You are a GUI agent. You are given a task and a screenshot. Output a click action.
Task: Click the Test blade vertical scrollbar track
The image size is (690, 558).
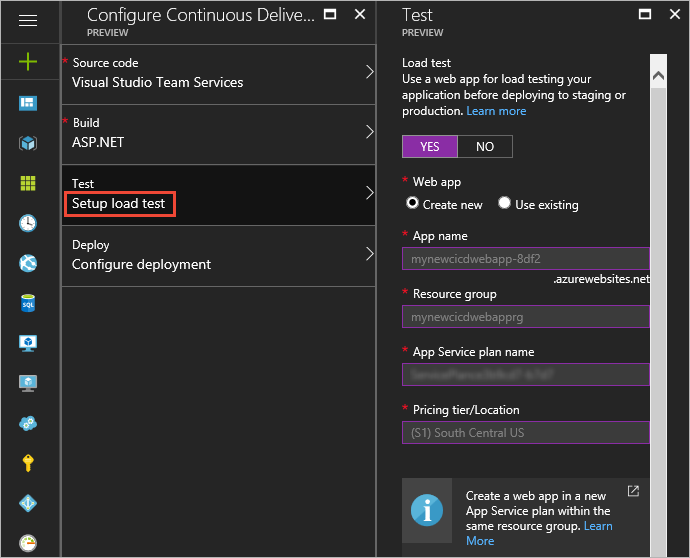pos(658,321)
